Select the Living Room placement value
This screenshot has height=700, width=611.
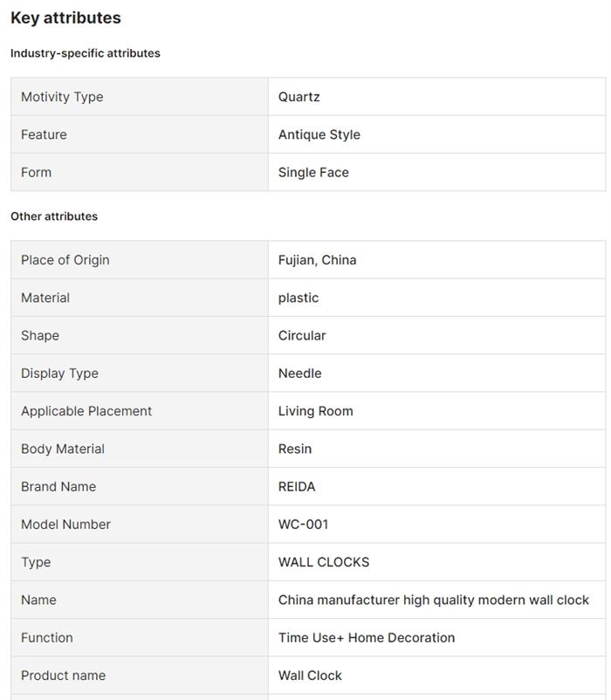(x=316, y=411)
